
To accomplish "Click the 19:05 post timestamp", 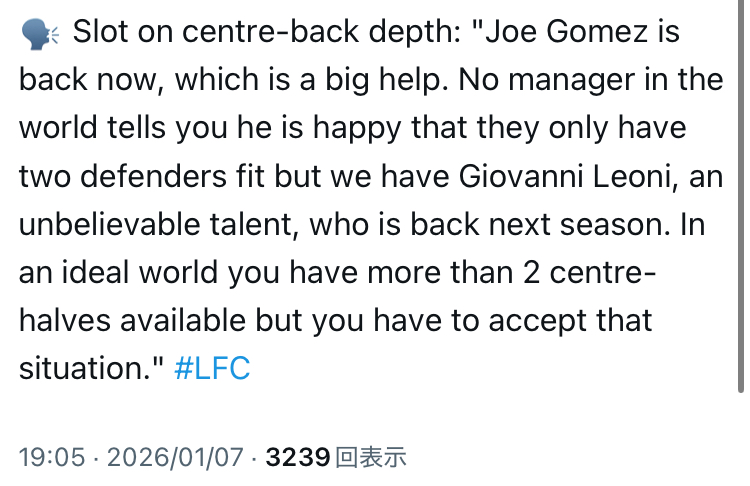I will (x=51, y=458).
